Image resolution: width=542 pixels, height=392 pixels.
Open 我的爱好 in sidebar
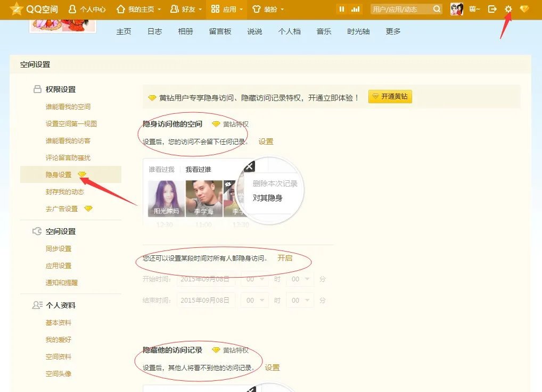click(59, 339)
